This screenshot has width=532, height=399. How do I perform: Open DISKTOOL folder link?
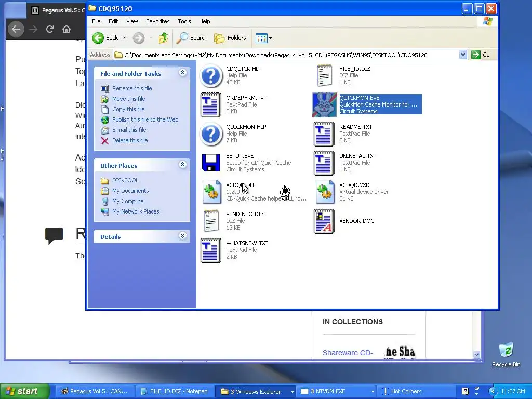click(x=125, y=180)
